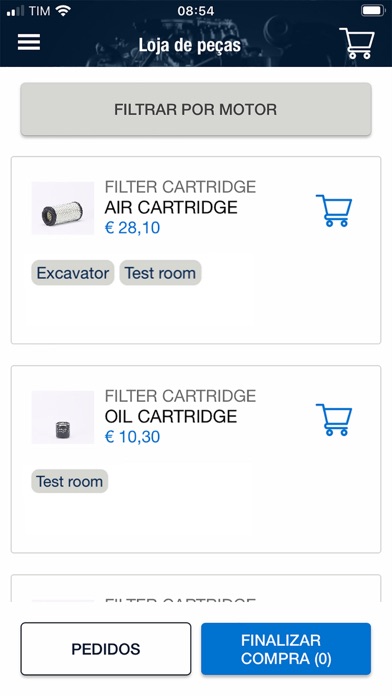The height and width of the screenshot is (696, 392).
Task: Add OIL CARTRIDGE to cart
Action: [334, 419]
